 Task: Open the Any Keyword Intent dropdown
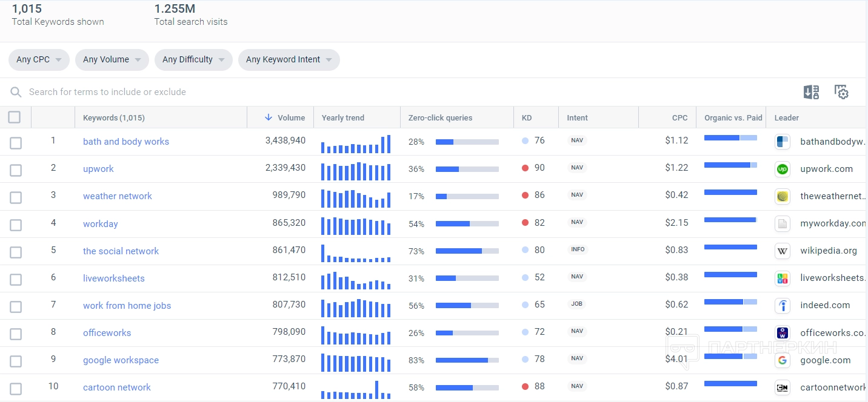tap(289, 59)
